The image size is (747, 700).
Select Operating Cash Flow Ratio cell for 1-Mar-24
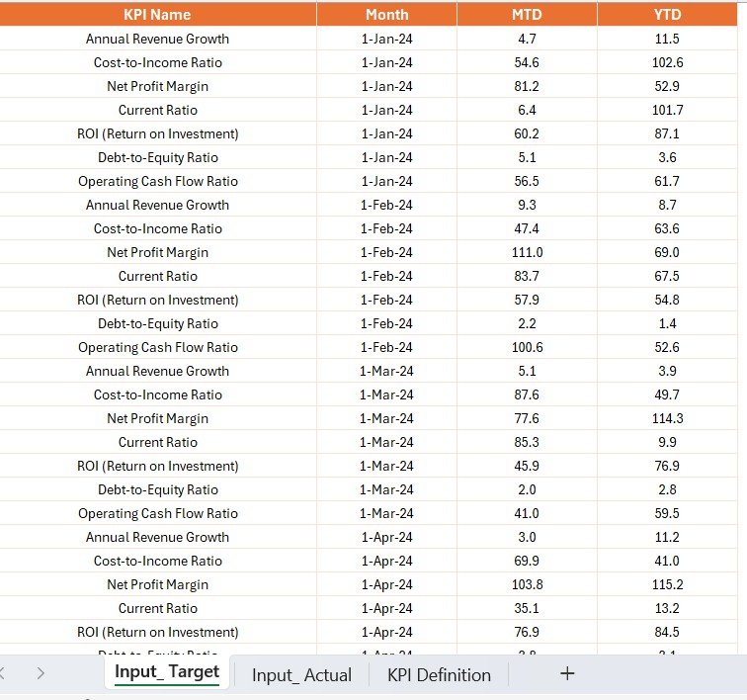tap(157, 513)
